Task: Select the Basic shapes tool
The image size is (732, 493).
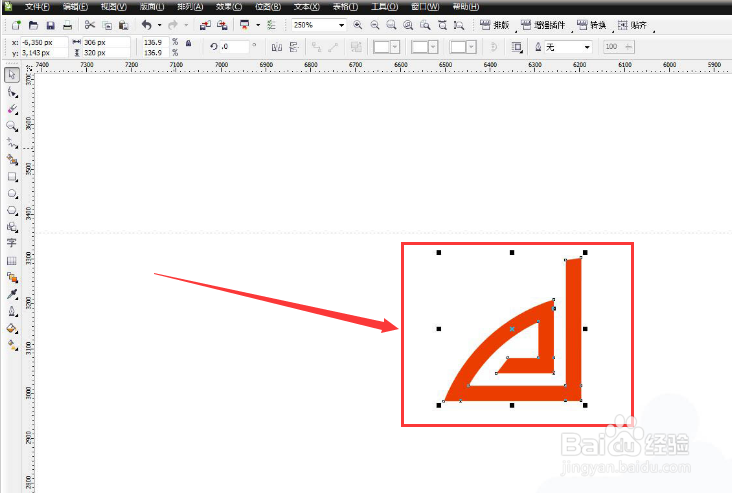Action: (x=12, y=227)
